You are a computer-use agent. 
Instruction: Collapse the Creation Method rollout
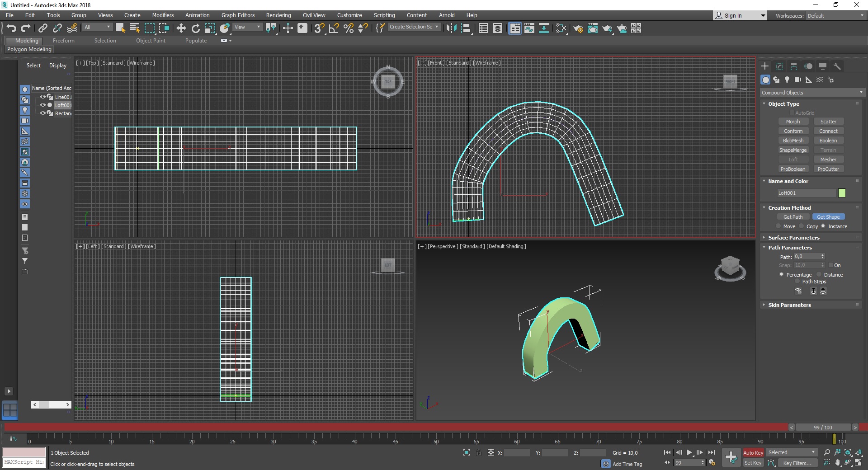[789, 208]
